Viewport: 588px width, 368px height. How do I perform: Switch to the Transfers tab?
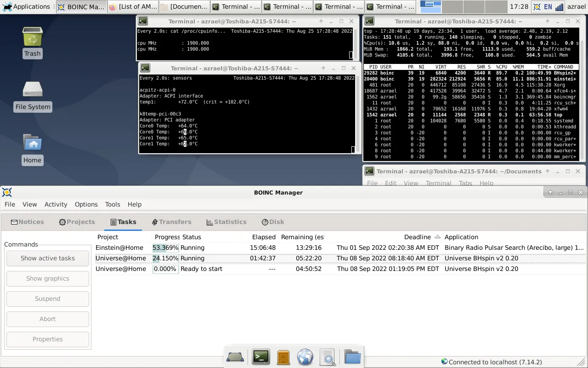coord(171,222)
